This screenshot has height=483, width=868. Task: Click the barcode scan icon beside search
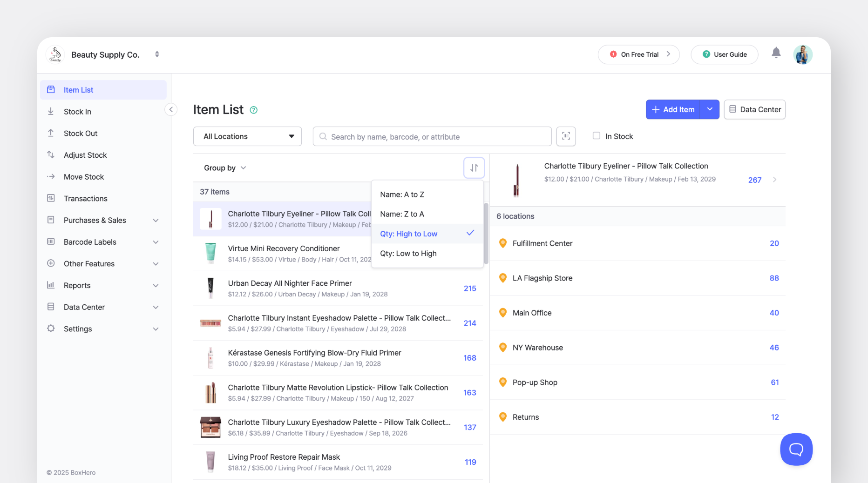click(566, 136)
